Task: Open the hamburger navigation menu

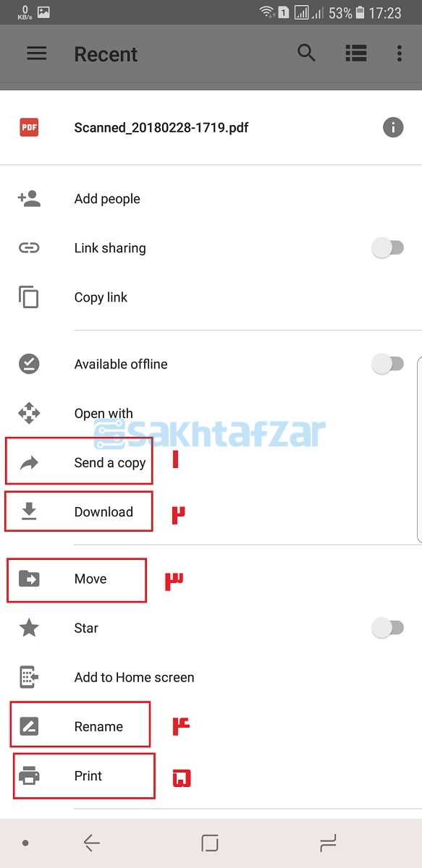Action: [x=37, y=54]
